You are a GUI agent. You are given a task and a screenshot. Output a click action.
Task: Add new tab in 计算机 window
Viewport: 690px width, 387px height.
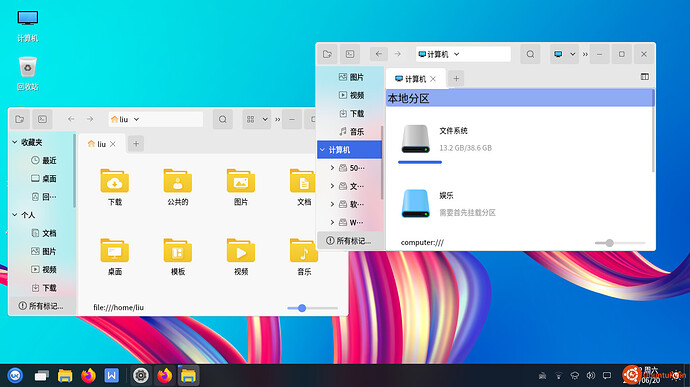click(456, 78)
